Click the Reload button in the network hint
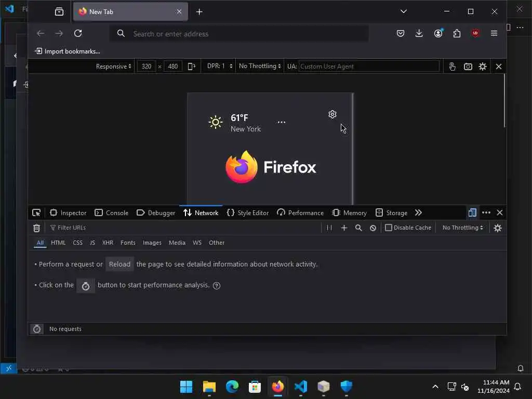Image resolution: width=532 pixels, height=399 pixels. coord(119,264)
